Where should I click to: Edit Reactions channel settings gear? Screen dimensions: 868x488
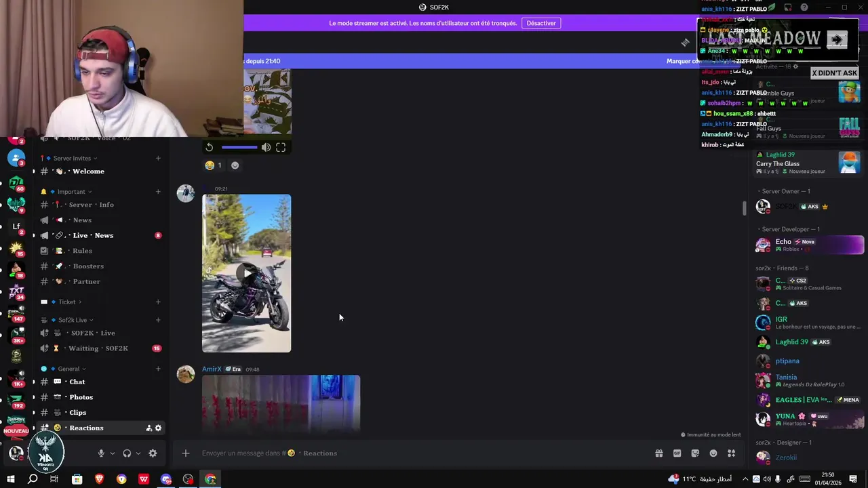(159, 428)
